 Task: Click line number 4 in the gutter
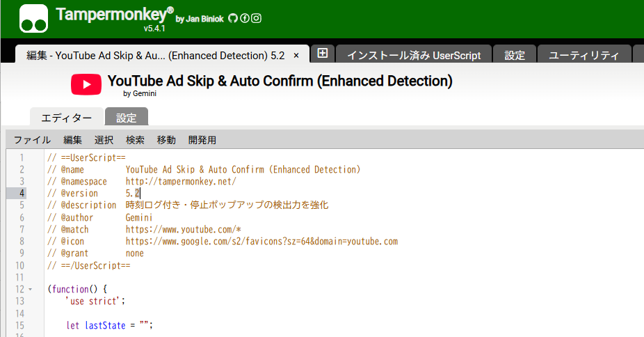click(x=22, y=193)
